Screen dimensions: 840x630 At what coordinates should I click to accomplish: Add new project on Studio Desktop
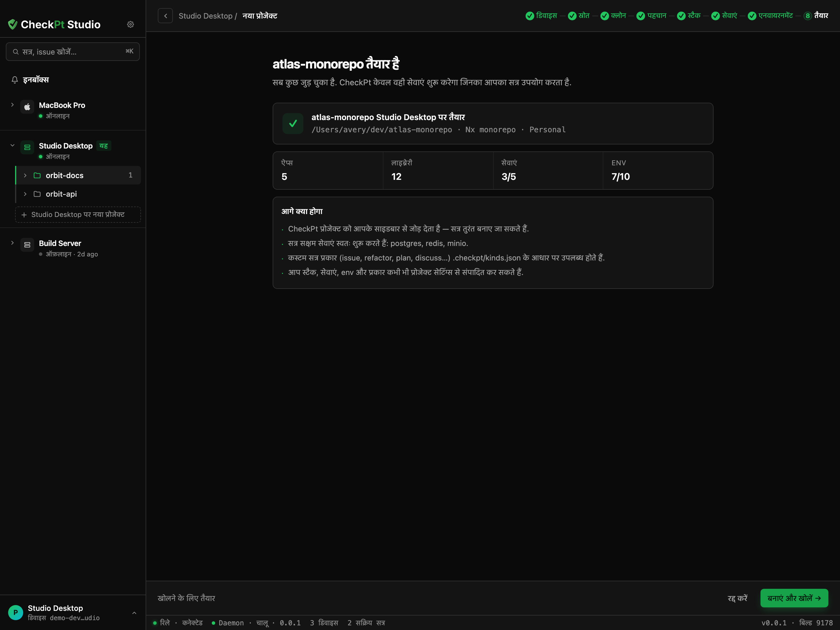(x=78, y=215)
